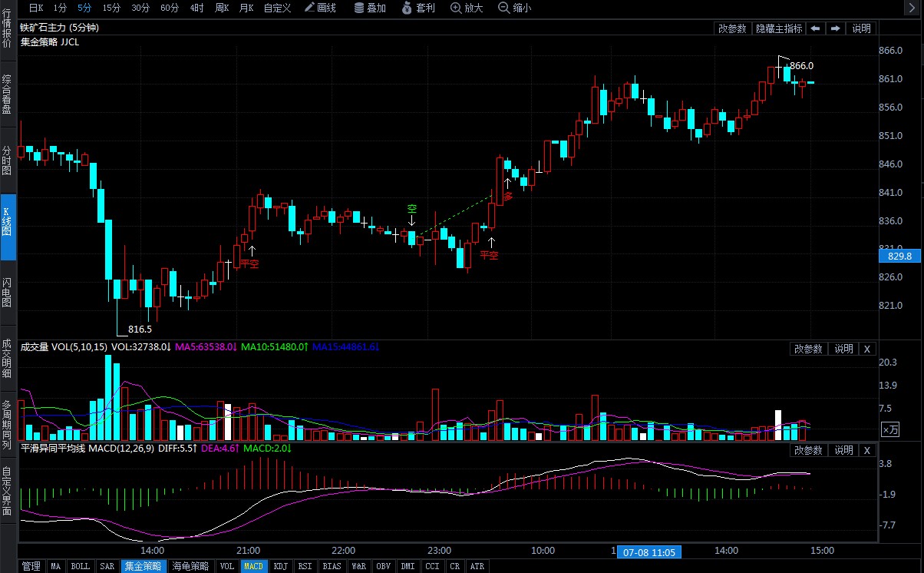Open 分时图 sidebar view
The height and width of the screenshot is (573, 924).
point(8,160)
